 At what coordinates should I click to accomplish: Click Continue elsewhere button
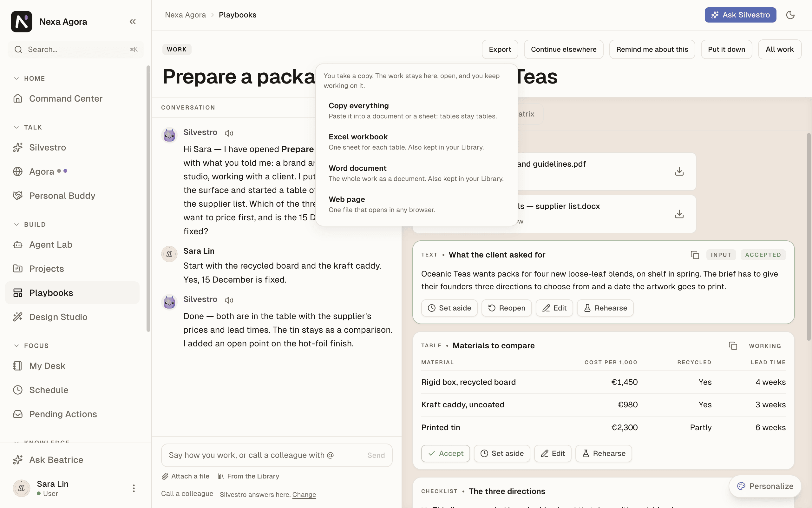point(563,50)
